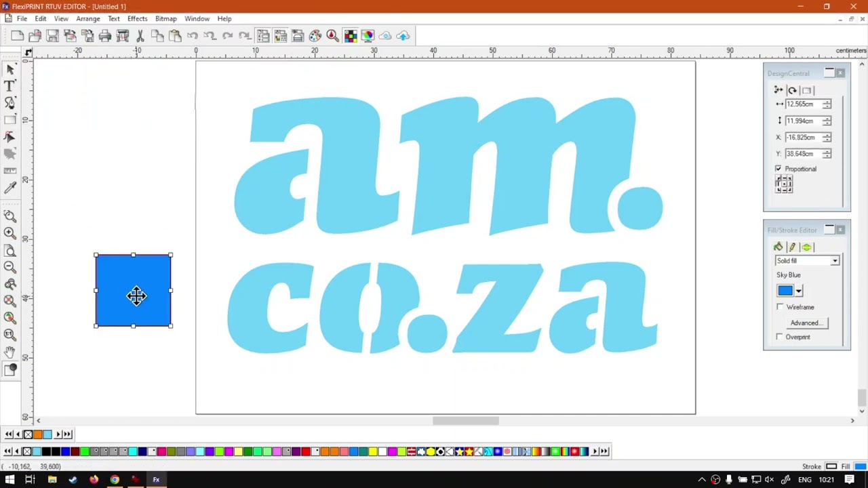Click the reference point anchor grid icon
The image size is (868, 488).
click(784, 184)
